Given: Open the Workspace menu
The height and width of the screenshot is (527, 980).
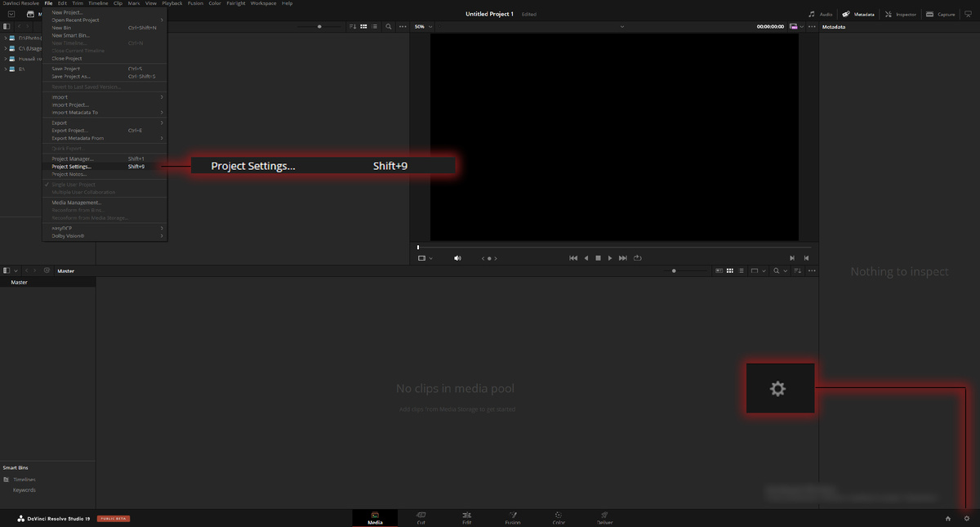Looking at the screenshot, I should 263,3.
